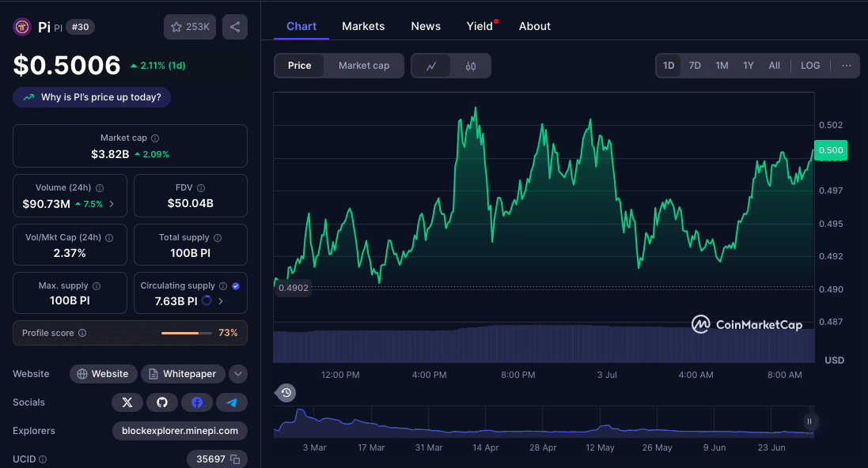Select the Market cap chart mode

[364, 66]
